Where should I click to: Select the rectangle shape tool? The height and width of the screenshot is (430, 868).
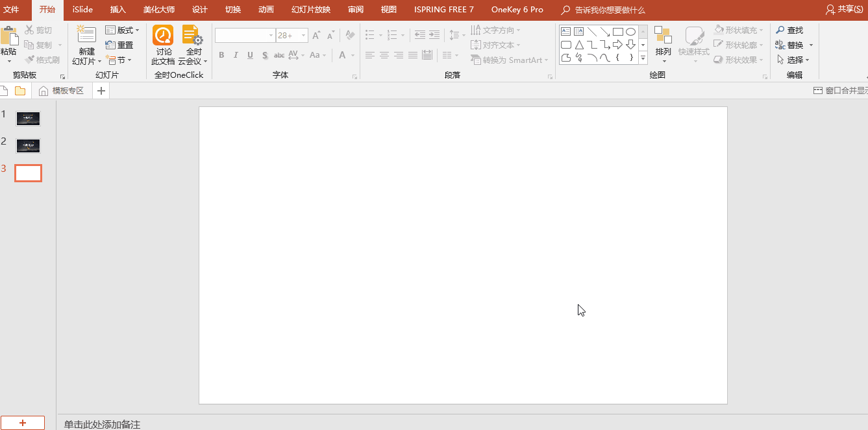point(617,31)
